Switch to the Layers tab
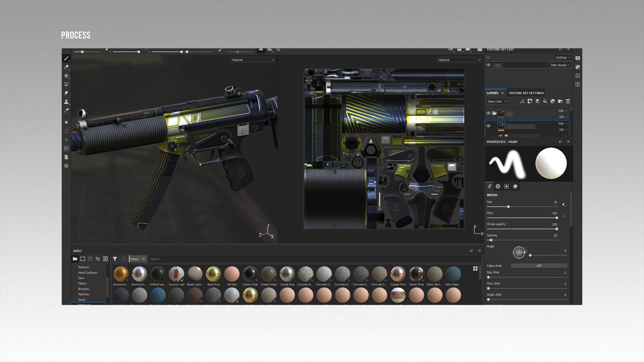 pos(492,93)
